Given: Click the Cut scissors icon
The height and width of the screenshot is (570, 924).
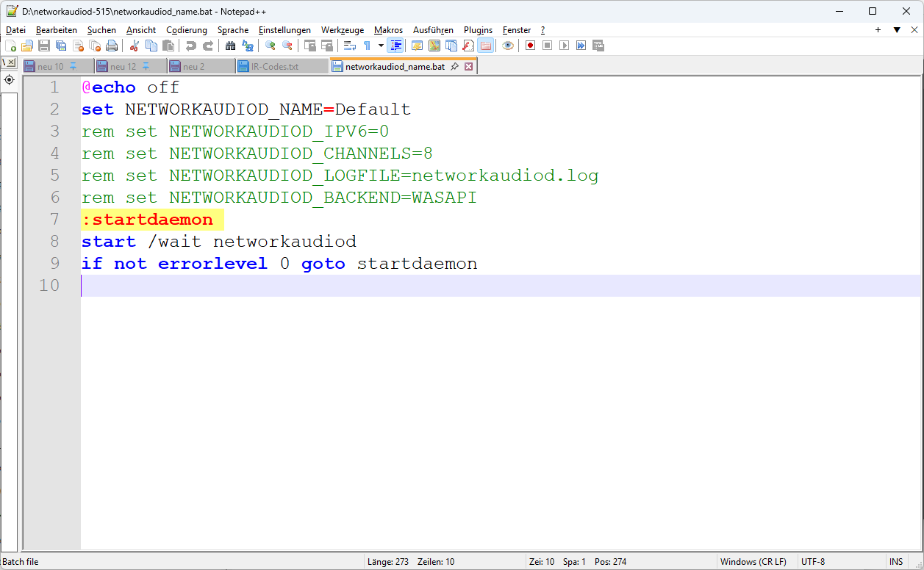Looking at the screenshot, I should pos(134,46).
